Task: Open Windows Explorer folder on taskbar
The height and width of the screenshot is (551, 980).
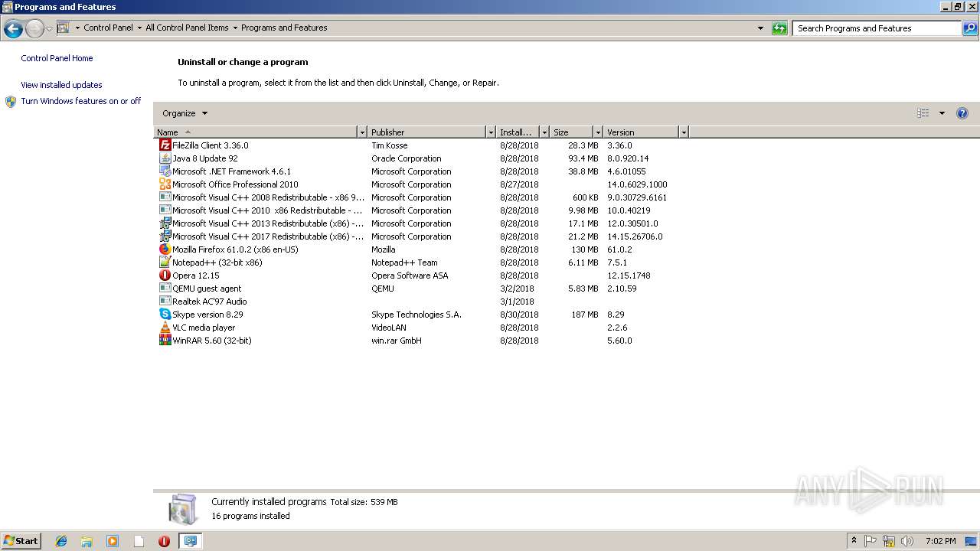Action: click(87, 541)
